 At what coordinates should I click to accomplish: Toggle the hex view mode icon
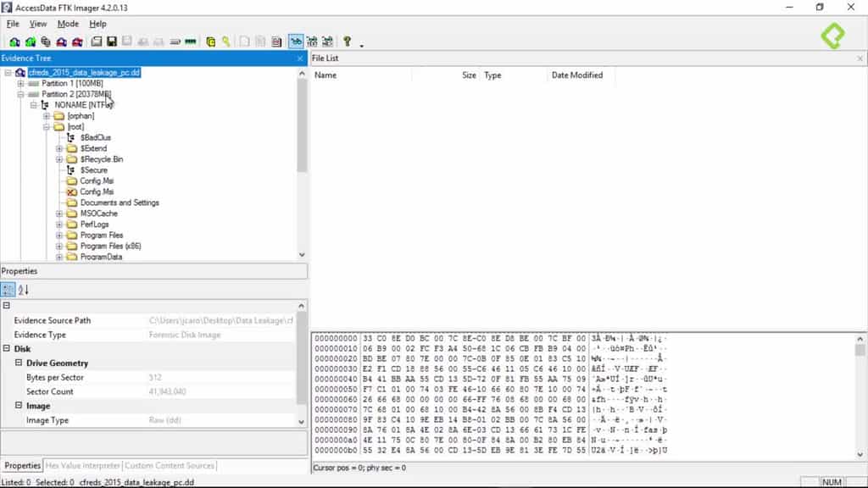328,42
